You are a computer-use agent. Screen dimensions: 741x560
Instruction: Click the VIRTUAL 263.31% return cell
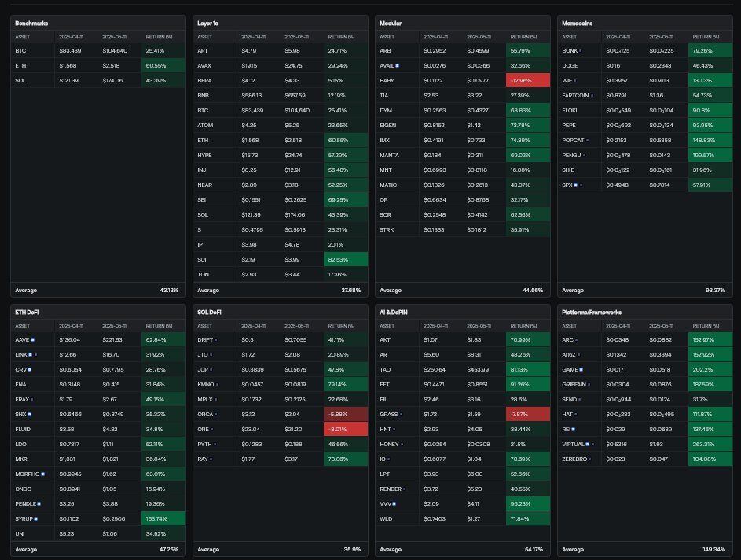710,445
